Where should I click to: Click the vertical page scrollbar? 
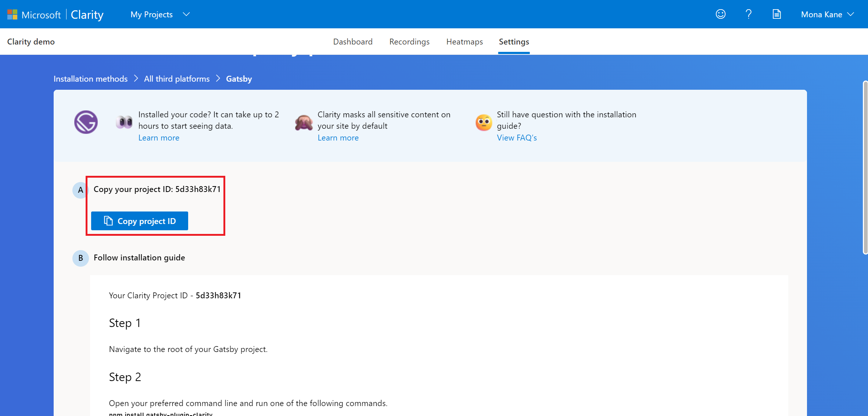(x=865, y=167)
